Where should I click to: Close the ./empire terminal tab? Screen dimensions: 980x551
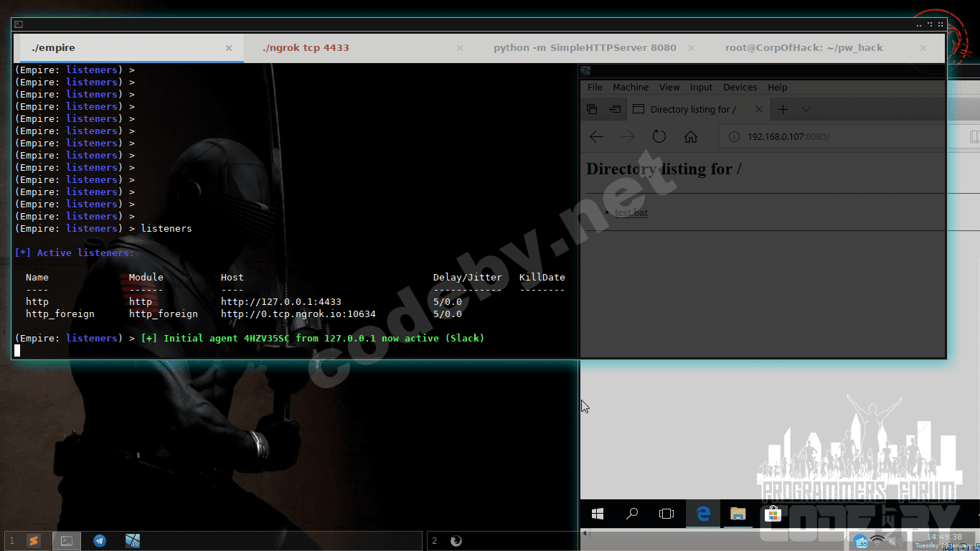(x=229, y=48)
